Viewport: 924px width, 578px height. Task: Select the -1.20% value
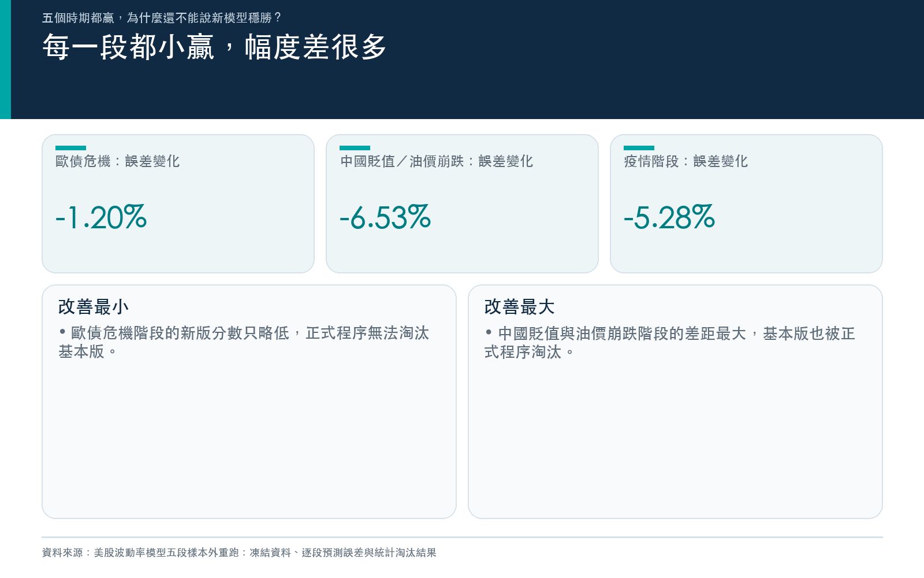click(x=101, y=217)
